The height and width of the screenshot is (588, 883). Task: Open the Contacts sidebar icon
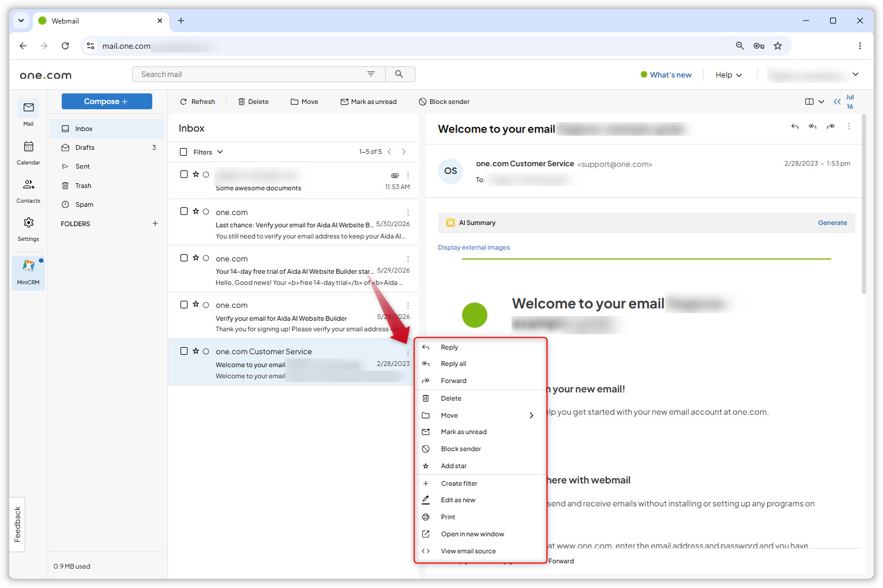point(28,190)
